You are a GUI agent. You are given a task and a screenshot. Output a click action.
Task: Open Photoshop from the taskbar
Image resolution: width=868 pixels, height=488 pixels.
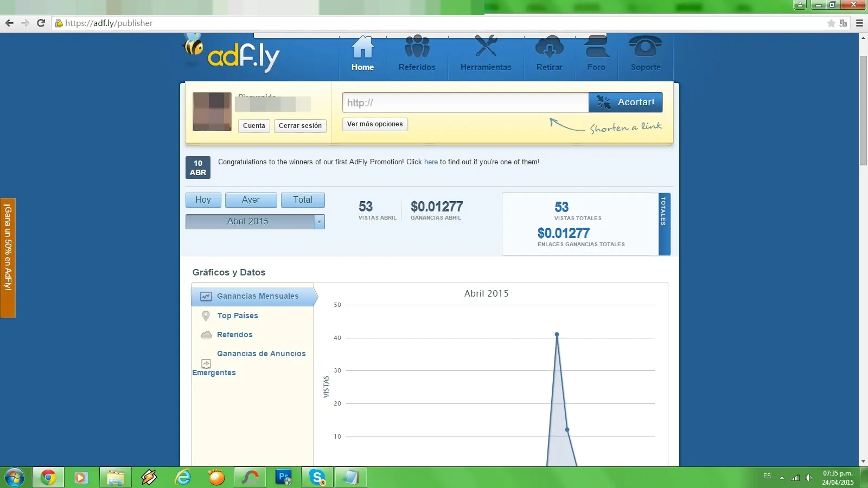(x=284, y=478)
